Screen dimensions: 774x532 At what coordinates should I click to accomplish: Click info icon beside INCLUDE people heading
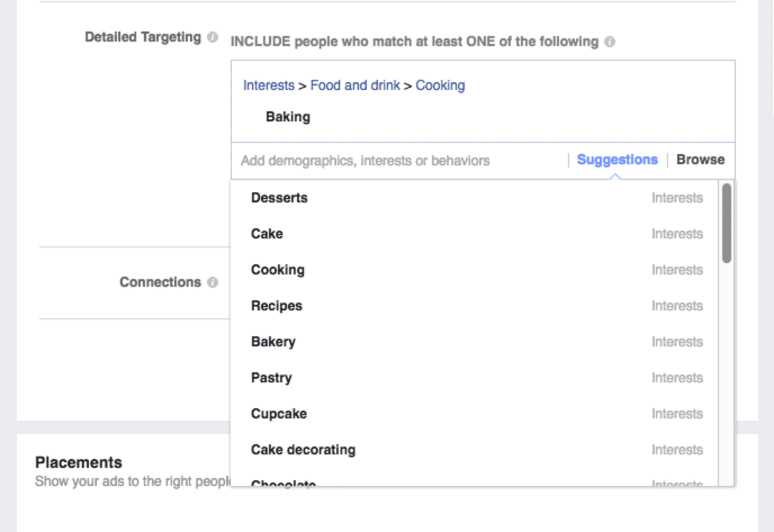pyautogui.click(x=610, y=42)
